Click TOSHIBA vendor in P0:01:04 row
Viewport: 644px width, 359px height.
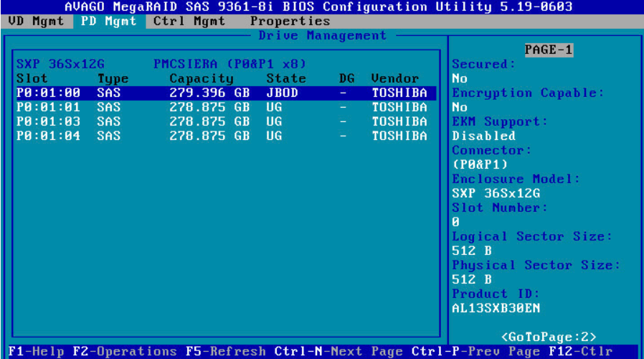click(399, 136)
